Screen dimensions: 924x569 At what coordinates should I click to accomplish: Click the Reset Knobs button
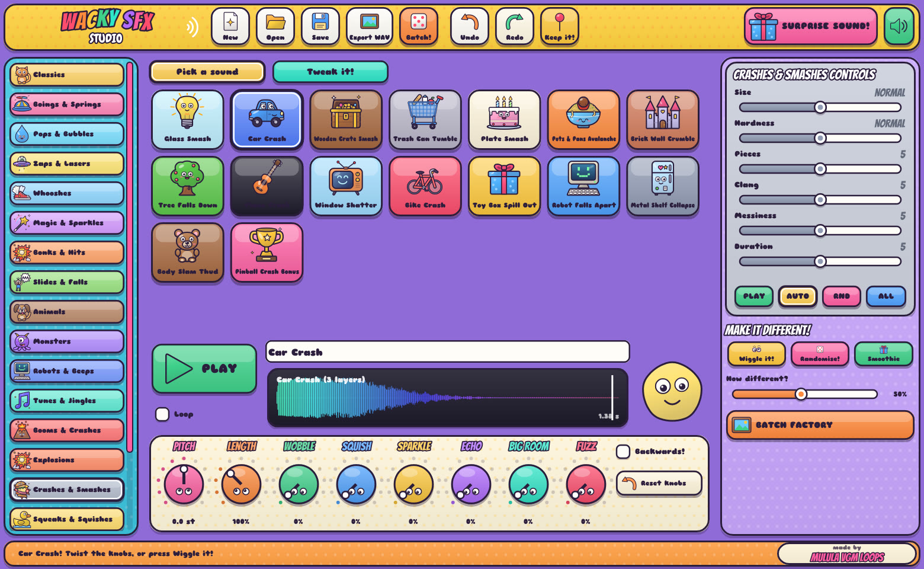(659, 484)
